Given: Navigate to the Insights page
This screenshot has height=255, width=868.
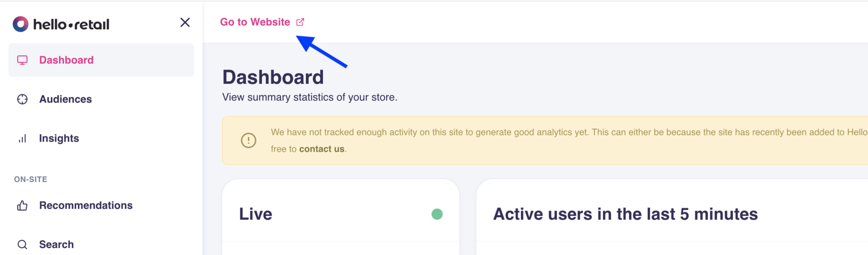Looking at the screenshot, I should tap(59, 138).
